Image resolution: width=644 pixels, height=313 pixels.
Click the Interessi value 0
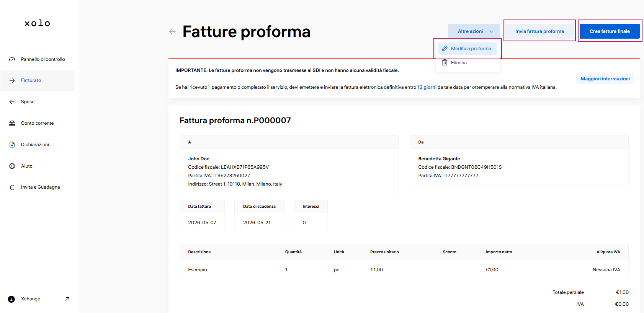click(304, 223)
